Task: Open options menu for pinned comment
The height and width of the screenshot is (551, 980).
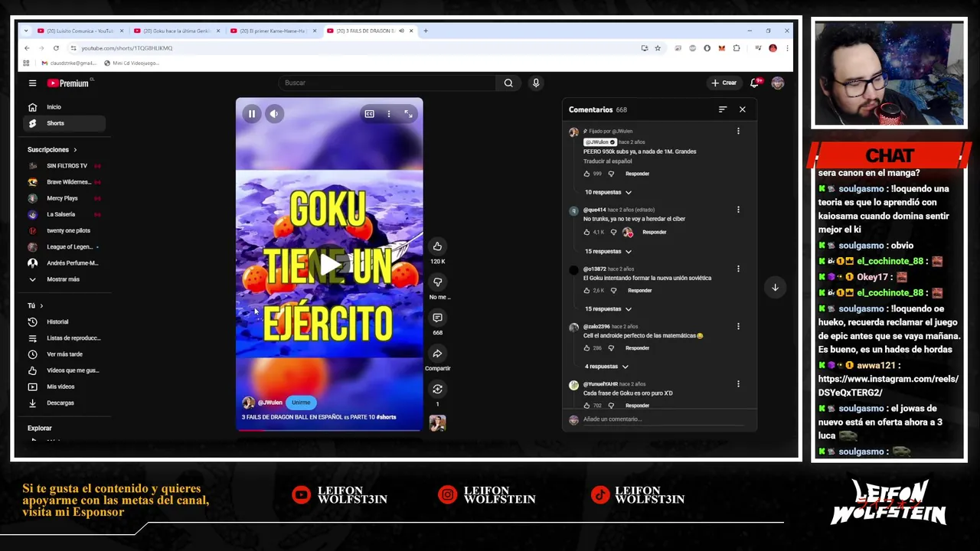Action: click(x=738, y=132)
